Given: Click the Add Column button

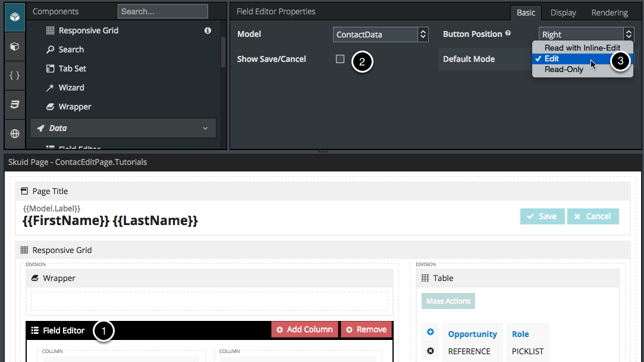Looking at the screenshot, I should (x=304, y=329).
